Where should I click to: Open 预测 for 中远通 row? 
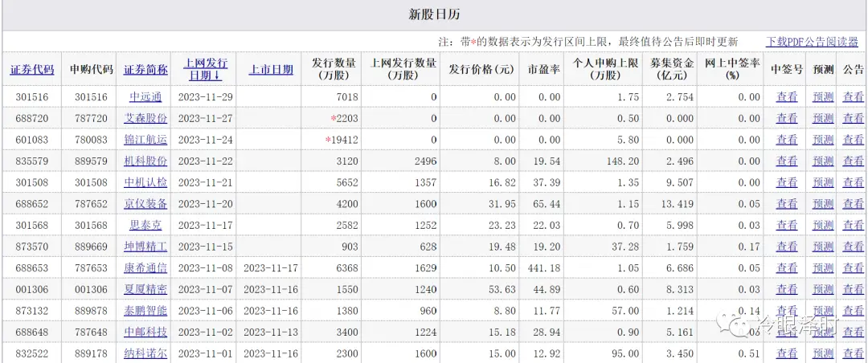coord(823,97)
